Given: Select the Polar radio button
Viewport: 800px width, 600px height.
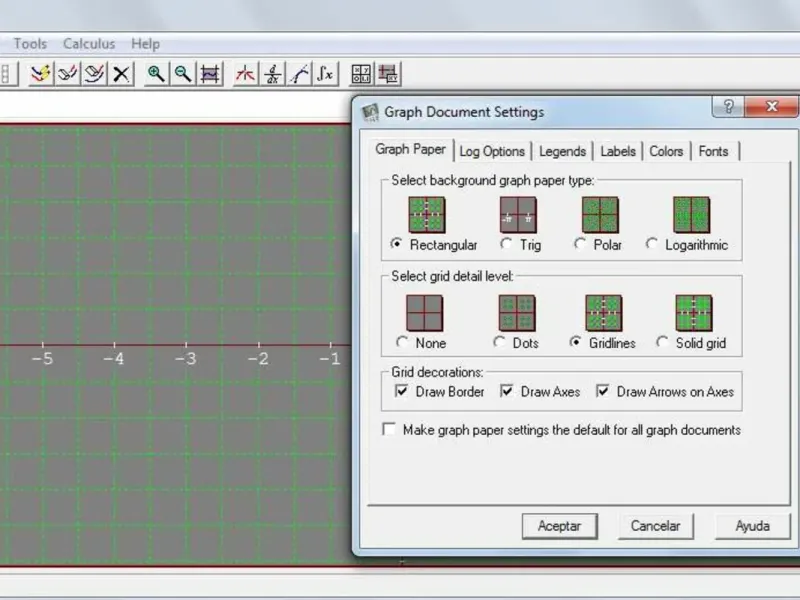Looking at the screenshot, I should pos(580,244).
